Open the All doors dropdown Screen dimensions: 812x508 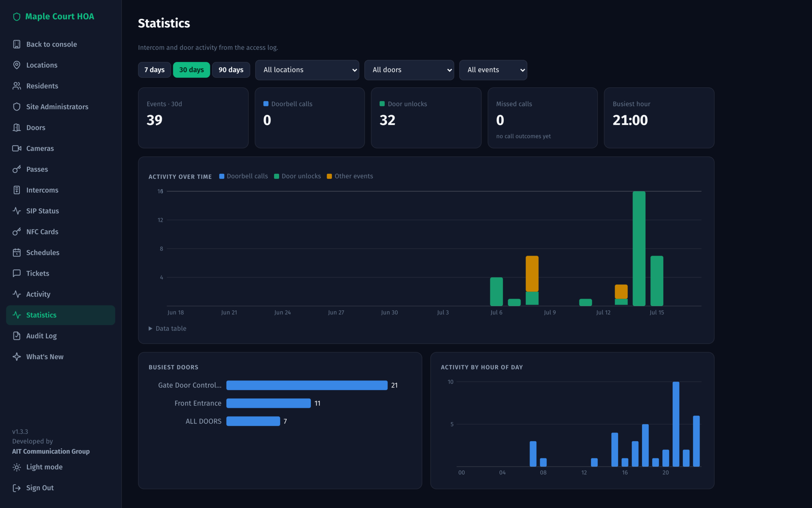[409, 70]
